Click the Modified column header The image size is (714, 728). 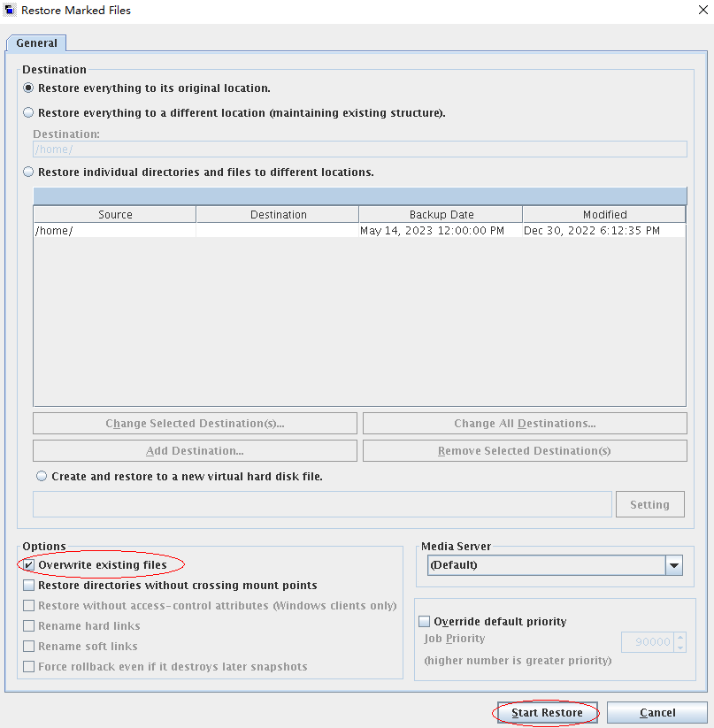(604, 215)
